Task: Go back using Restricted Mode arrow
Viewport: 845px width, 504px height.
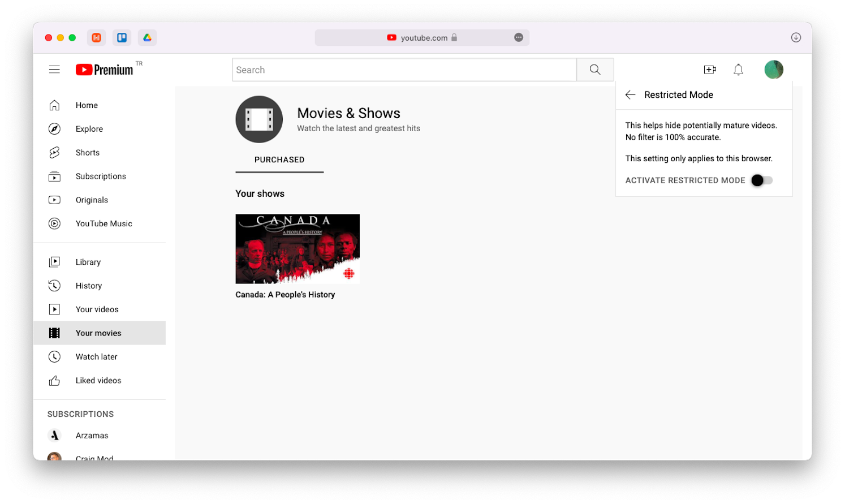Action: [x=631, y=95]
